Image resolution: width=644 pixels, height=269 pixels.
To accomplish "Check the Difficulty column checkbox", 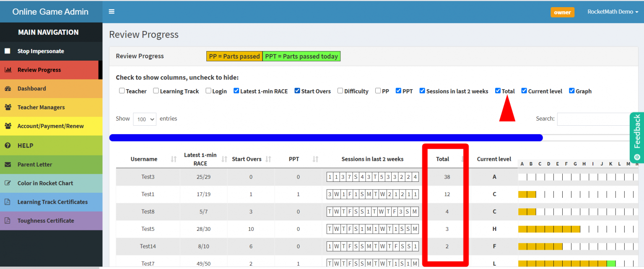I will coord(340,91).
